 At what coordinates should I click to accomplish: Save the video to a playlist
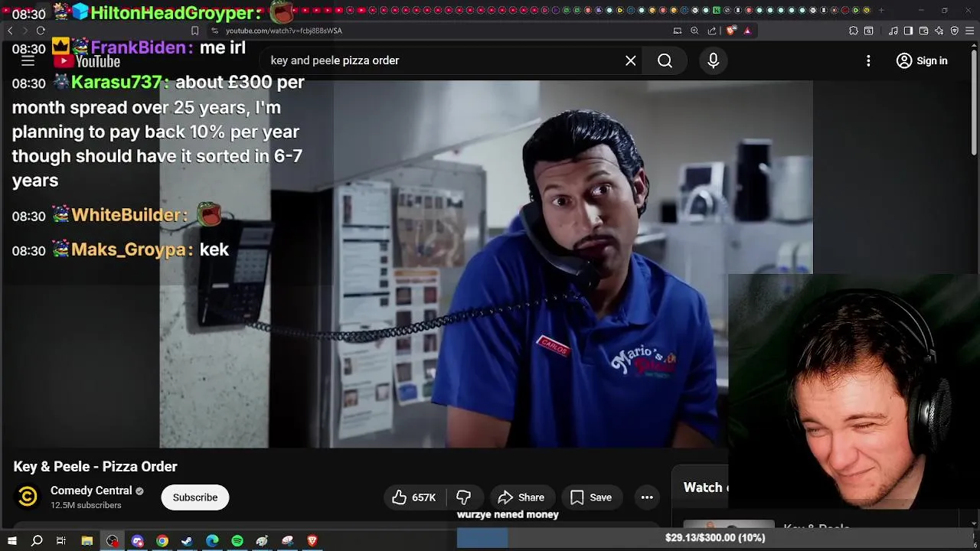point(591,497)
